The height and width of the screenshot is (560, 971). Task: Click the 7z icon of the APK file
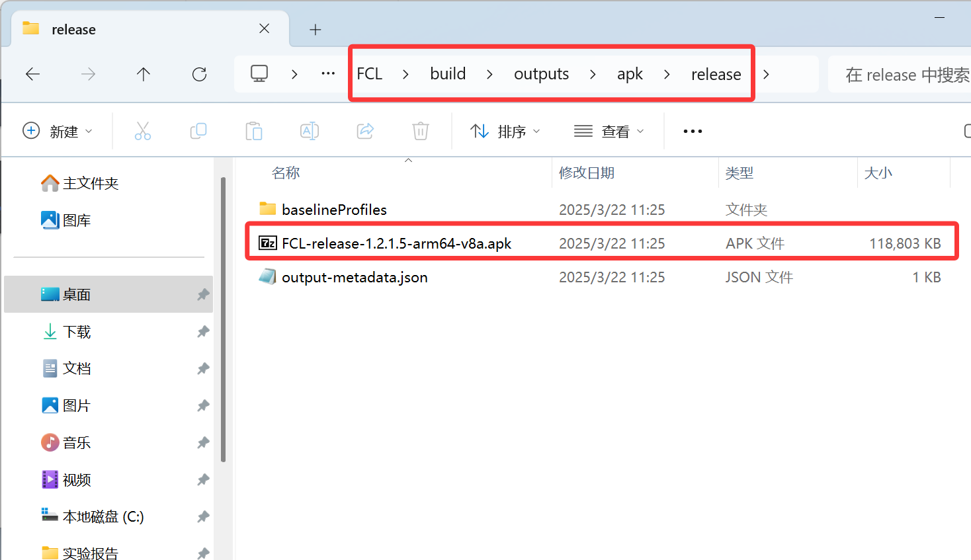pos(267,243)
